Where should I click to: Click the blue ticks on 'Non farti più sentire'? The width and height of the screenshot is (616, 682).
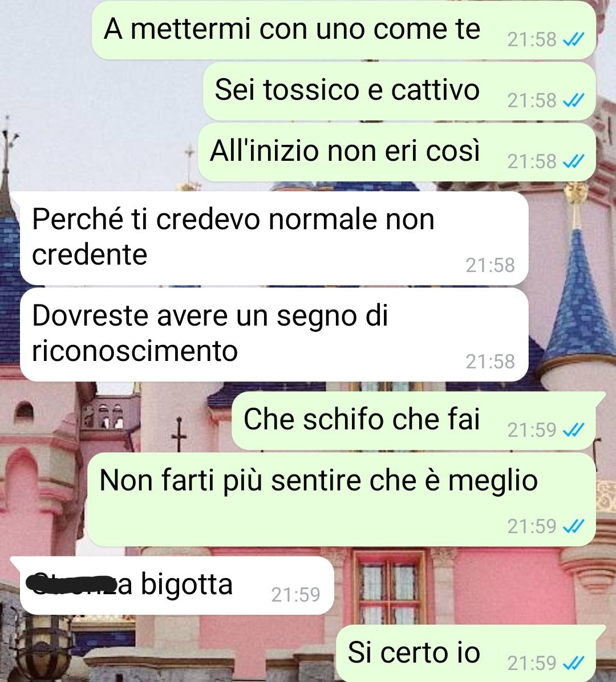coord(573,527)
